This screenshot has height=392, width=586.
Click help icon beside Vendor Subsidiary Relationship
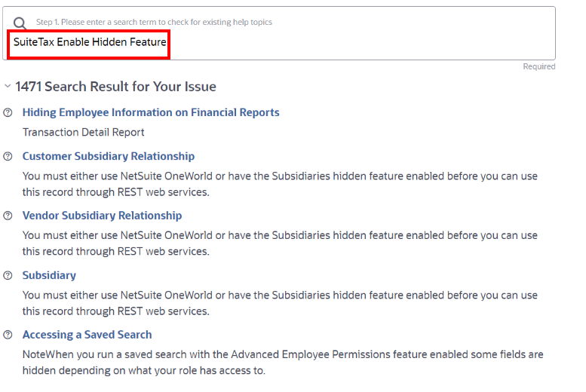coord(8,216)
